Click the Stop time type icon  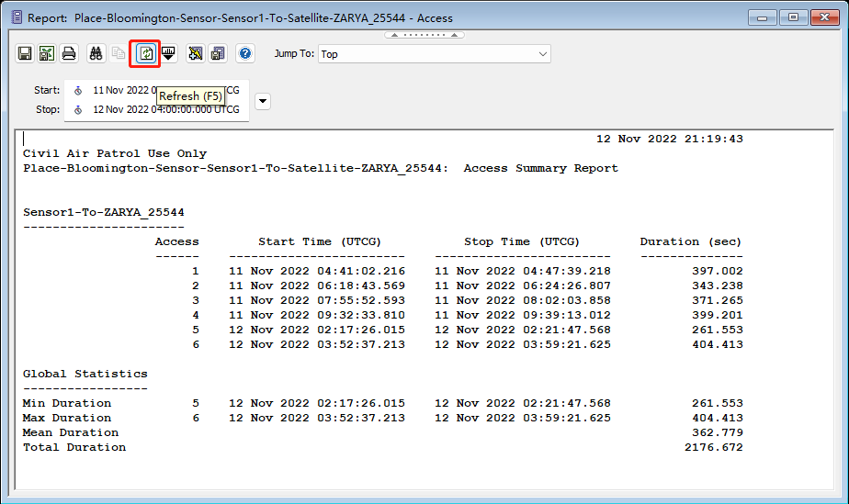[x=78, y=110]
